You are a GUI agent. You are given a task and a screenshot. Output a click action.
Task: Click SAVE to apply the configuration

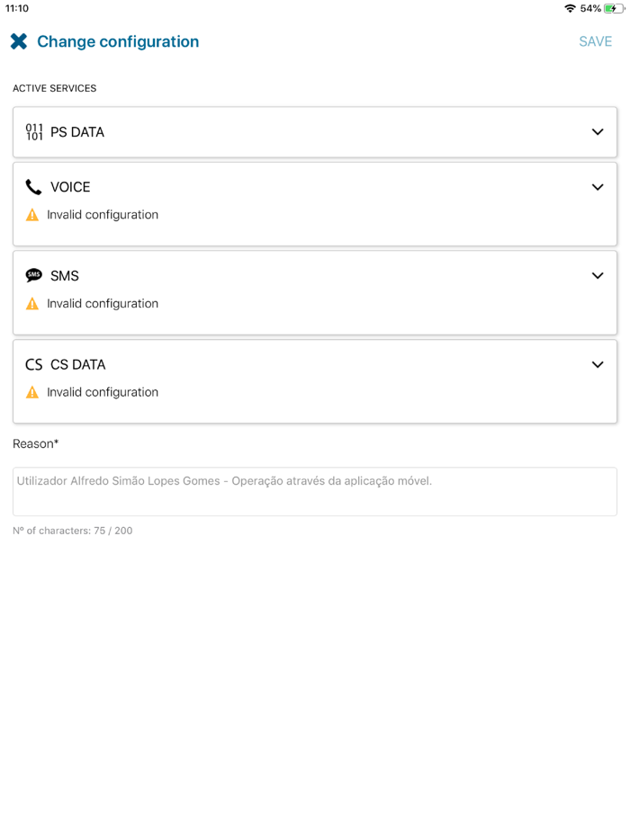pyautogui.click(x=595, y=40)
